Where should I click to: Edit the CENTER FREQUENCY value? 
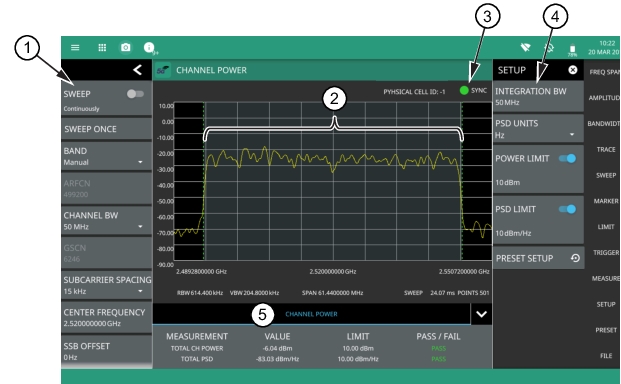click(106, 317)
